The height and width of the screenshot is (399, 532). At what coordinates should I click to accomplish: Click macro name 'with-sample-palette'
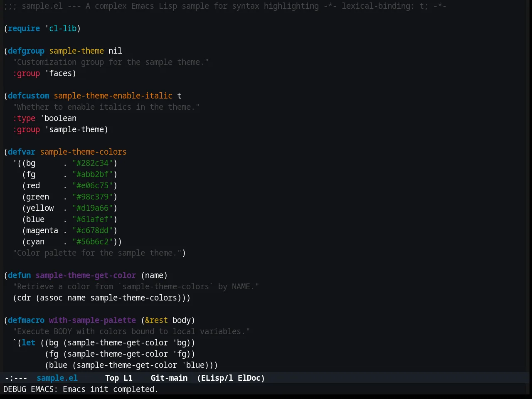(x=92, y=320)
